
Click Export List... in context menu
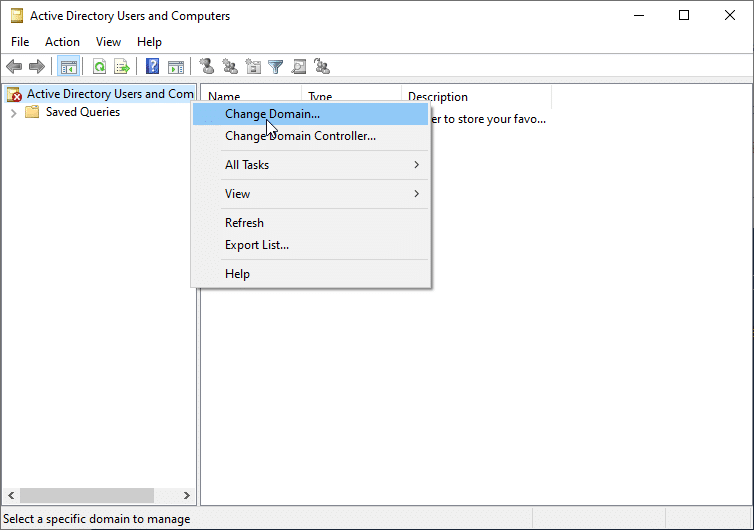(257, 245)
